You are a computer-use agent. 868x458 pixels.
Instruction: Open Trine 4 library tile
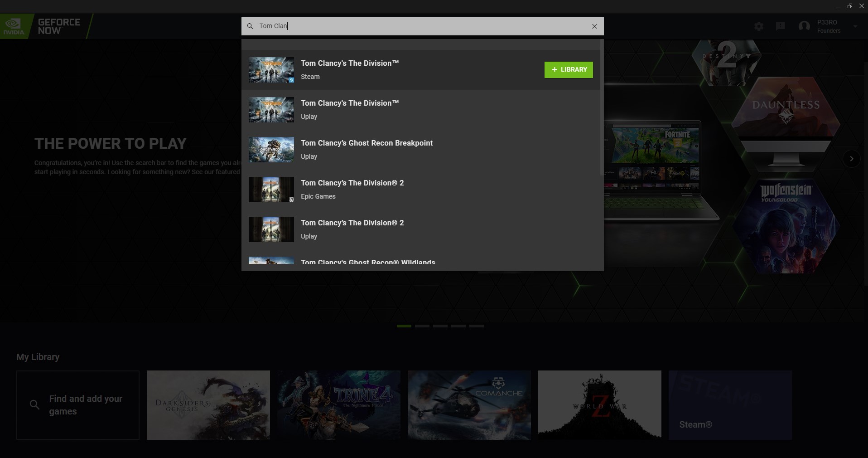[x=339, y=405]
